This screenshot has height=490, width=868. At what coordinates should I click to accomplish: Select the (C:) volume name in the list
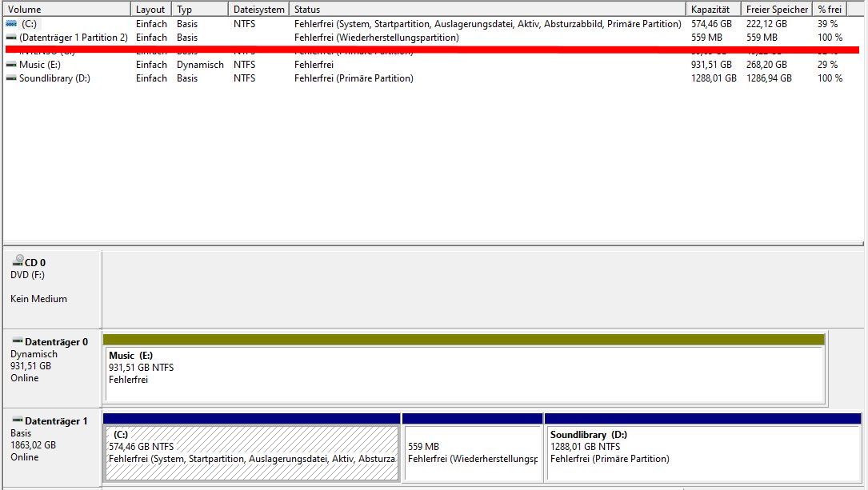coord(29,24)
